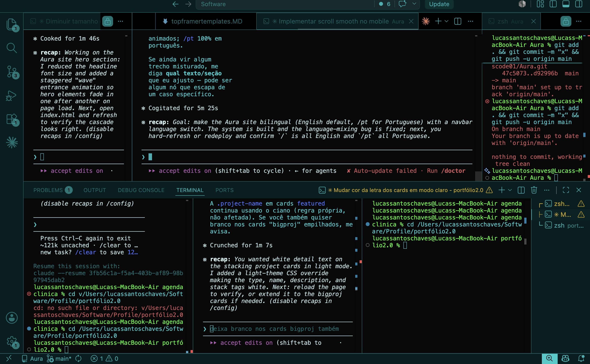Screen dimensions: 590x364
Task: Maximize the panel size
Action: pyautogui.click(x=566, y=190)
